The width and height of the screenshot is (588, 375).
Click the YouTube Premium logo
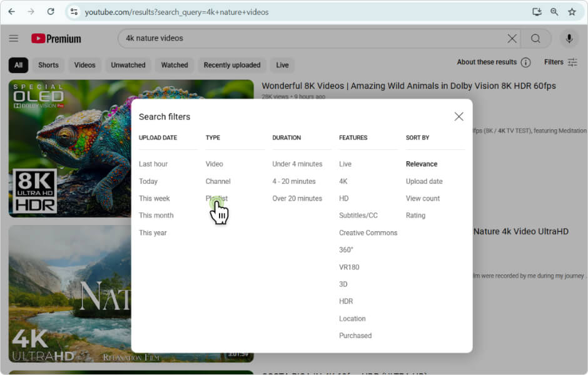click(56, 39)
